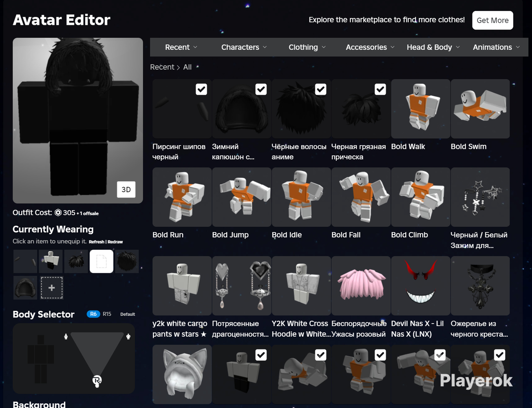Toggle the 3D avatar preview

(x=126, y=189)
